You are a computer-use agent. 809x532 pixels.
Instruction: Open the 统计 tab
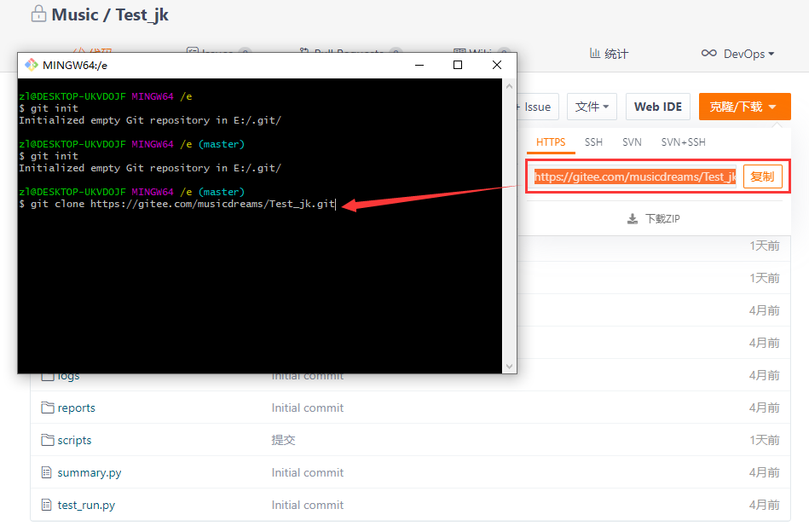[x=609, y=54]
